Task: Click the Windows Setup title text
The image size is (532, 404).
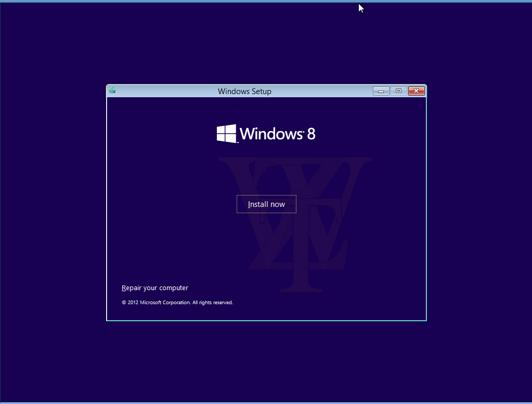Action: (x=244, y=91)
